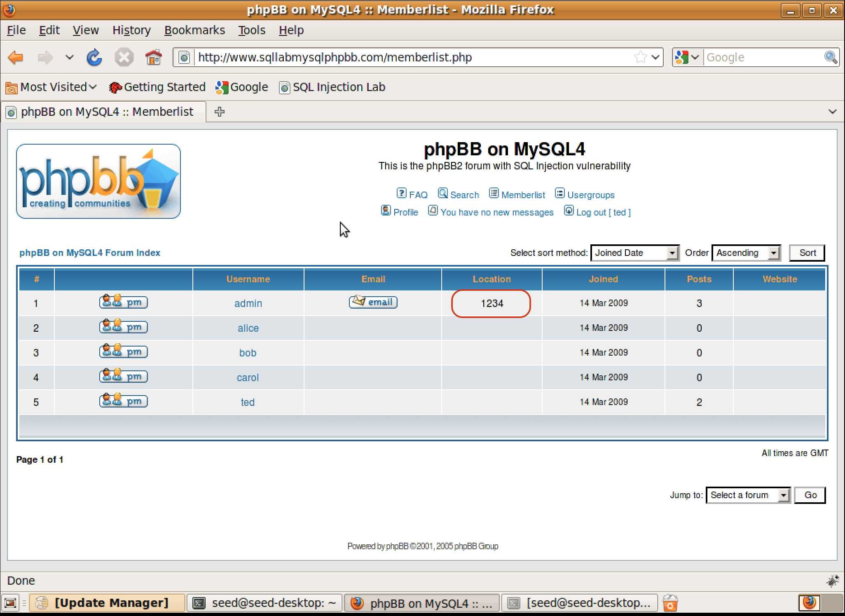Switch to [seed@seed-desktop...] window in taskbar
This screenshot has width=845, height=616.
pyautogui.click(x=579, y=603)
